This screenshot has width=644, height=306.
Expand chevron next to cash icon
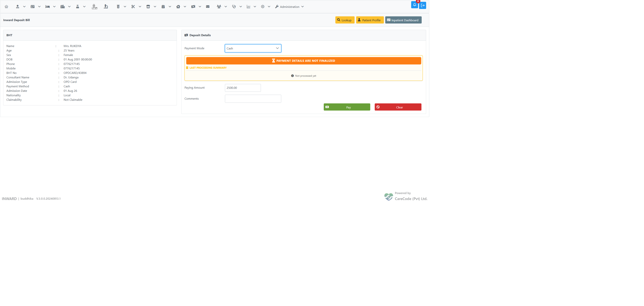(200, 7)
